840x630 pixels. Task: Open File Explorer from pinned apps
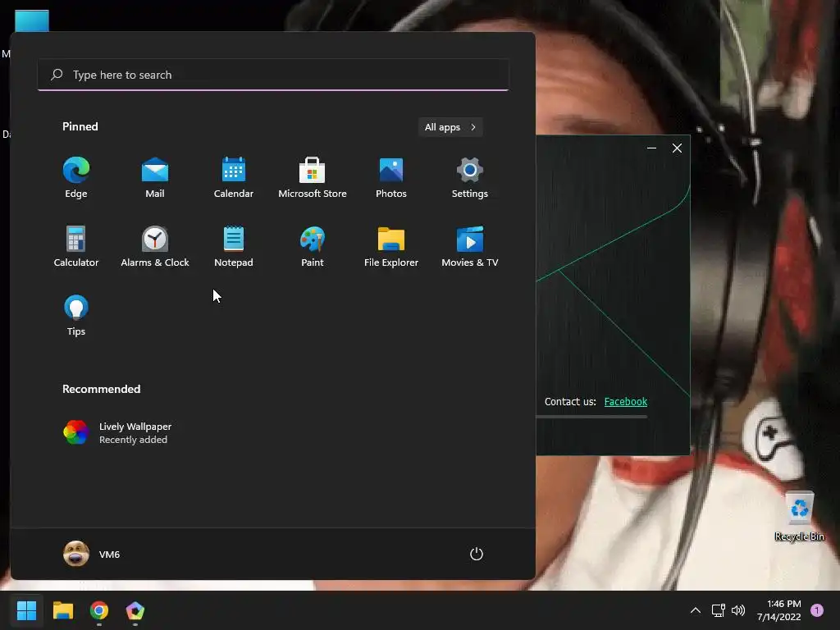click(x=391, y=246)
